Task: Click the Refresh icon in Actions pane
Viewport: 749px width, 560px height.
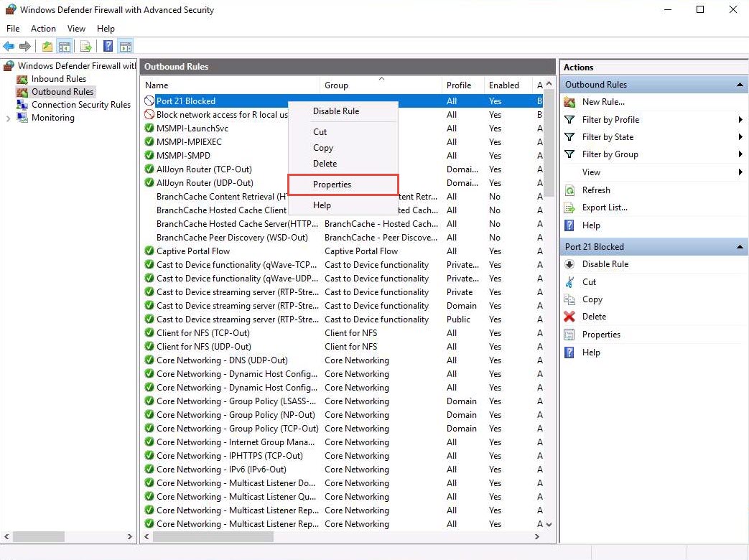Action: [569, 190]
